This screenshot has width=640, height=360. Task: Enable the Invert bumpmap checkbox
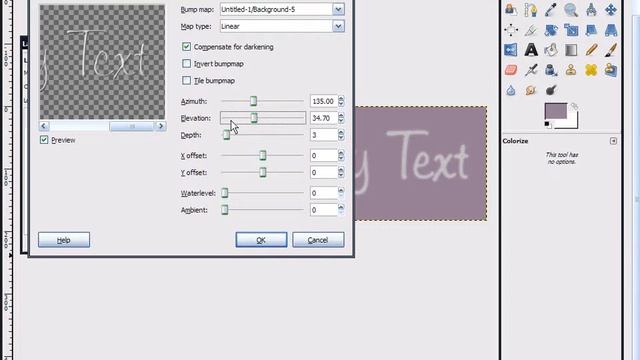187,64
